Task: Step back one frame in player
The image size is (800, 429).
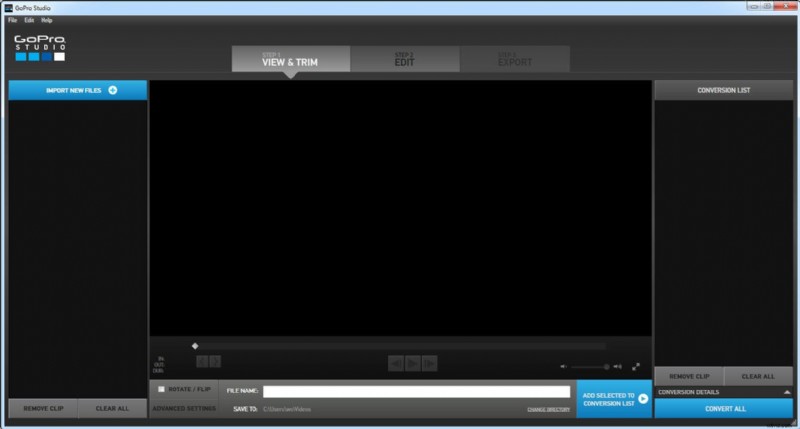Action: click(x=396, y=363)
